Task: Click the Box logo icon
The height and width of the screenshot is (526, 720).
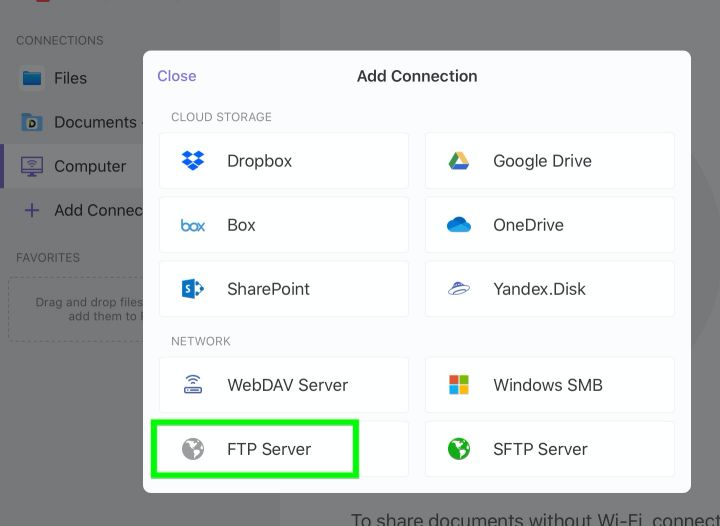Action: (193, 225)
